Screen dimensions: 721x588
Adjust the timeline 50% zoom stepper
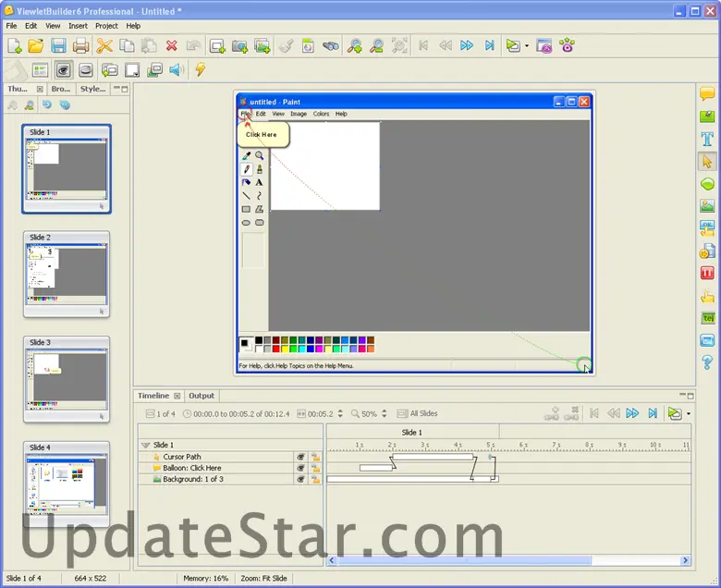click(x=385, y=413)
